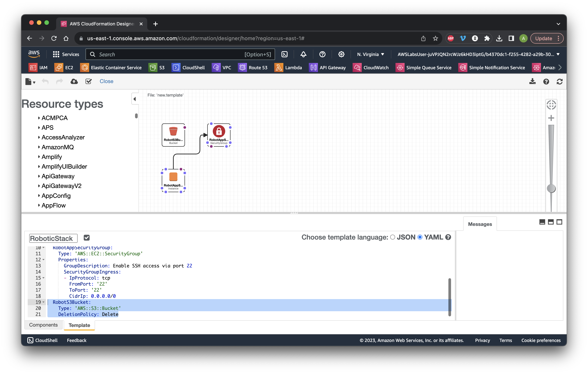Open template language help icon

[x=448, y=237]
